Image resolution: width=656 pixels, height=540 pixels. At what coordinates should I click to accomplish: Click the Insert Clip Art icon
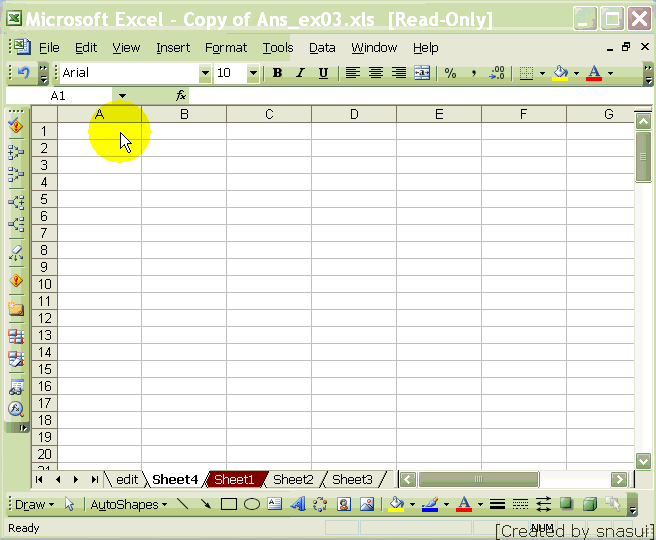pyautogui.click(x=344, y=504)
